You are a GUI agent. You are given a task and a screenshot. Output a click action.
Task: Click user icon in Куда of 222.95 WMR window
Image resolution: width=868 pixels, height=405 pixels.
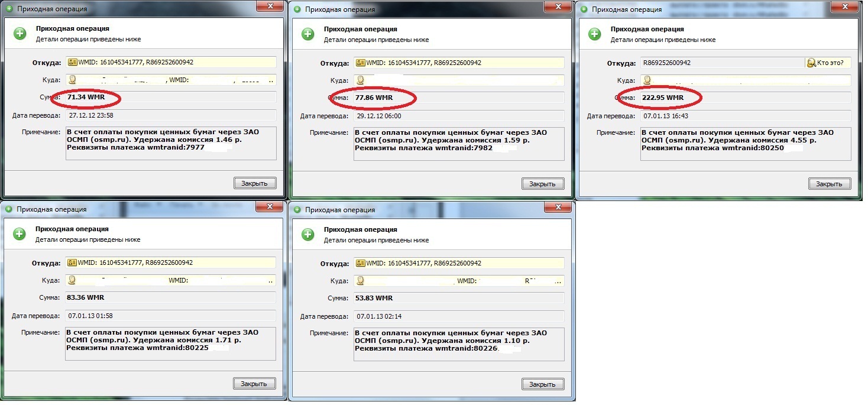coord(647,80)
